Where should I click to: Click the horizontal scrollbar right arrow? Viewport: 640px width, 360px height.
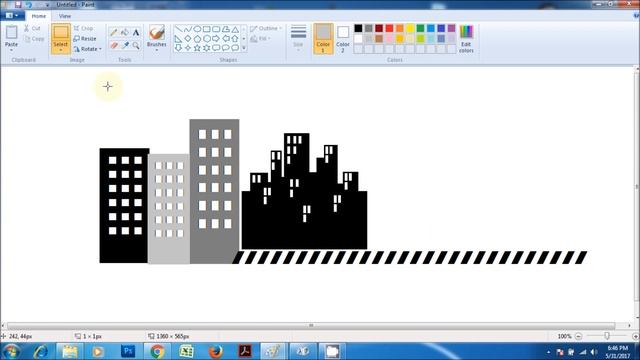(x=629, y=325)
